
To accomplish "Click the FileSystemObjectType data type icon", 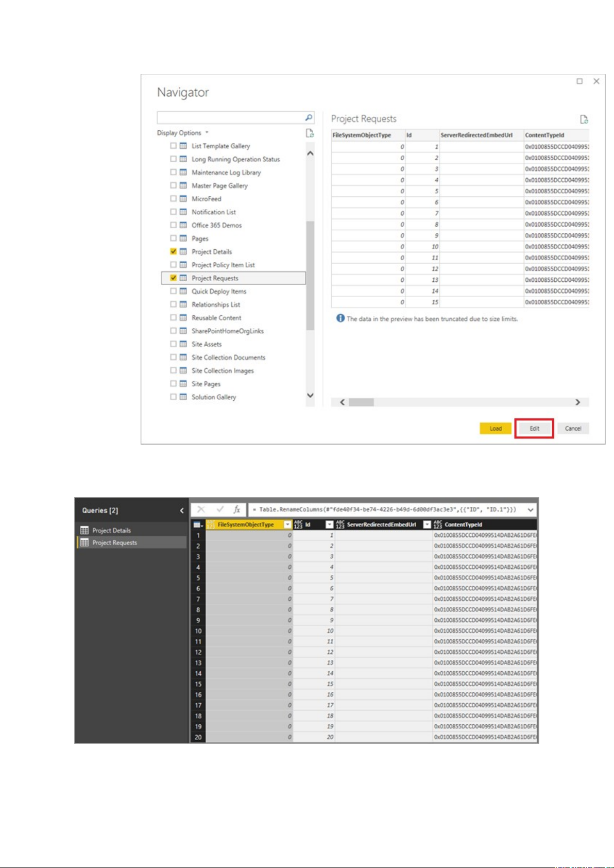I will (x=211, y=525).
